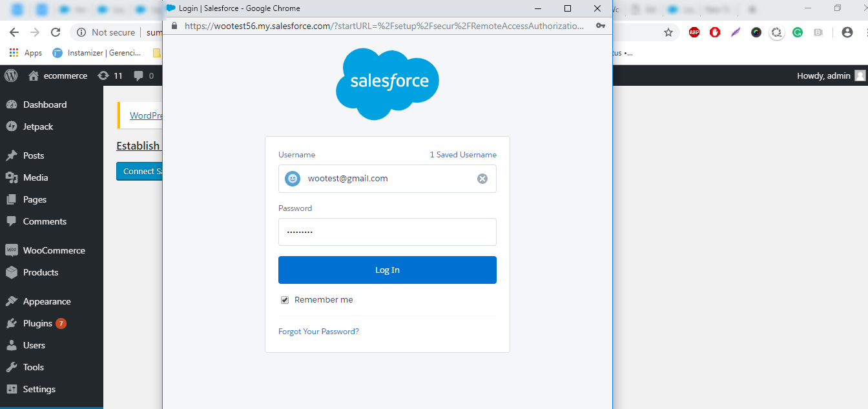Reload the page in main Chrome window
The width and height of the screenshot is (868, 409).
[56, 32]
